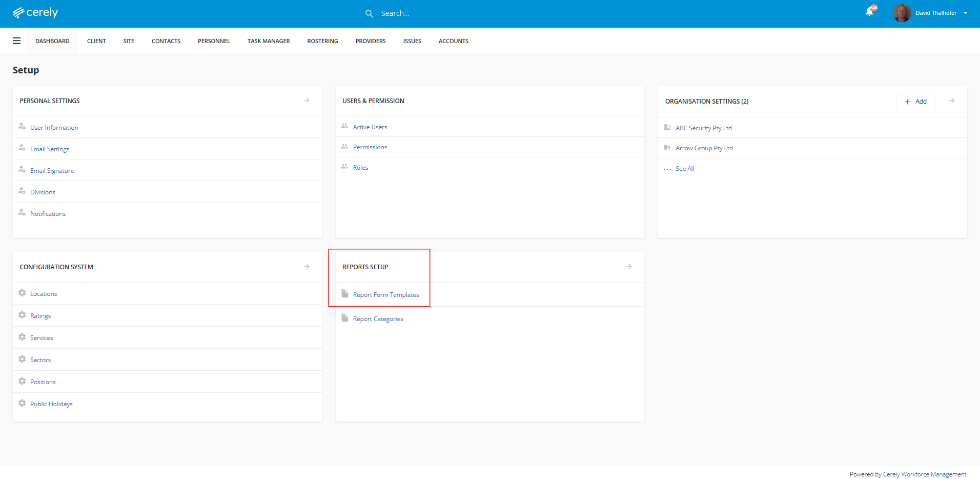Screen dimensions: 980x479
Task: Add a new organisation setting
Action: pos(915,102)
